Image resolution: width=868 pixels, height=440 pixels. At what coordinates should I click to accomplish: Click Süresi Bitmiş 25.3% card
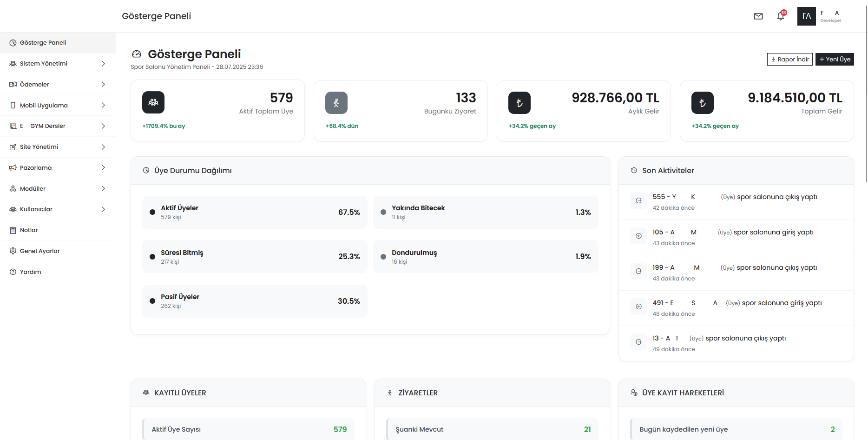[x=255, y=257]
